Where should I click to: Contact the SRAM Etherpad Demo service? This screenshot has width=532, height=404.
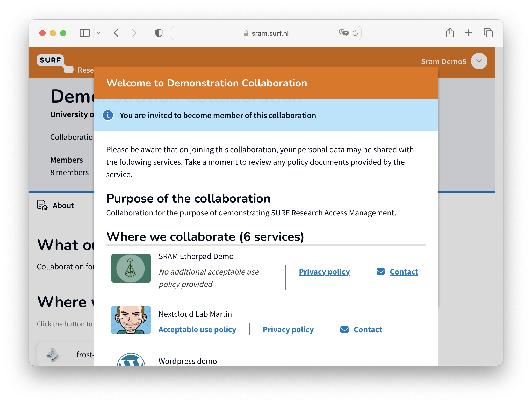click(x=404, y=272)
